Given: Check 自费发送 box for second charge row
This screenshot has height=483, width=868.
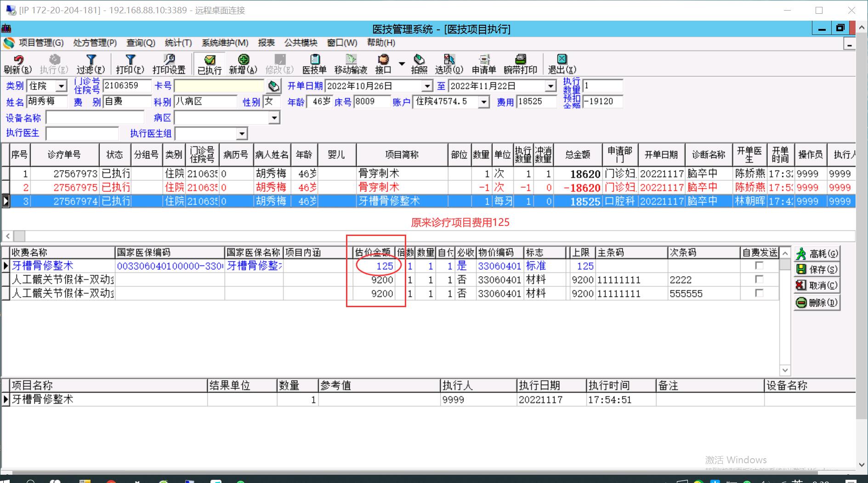Looking at the screenshot, I should (759, 280).
